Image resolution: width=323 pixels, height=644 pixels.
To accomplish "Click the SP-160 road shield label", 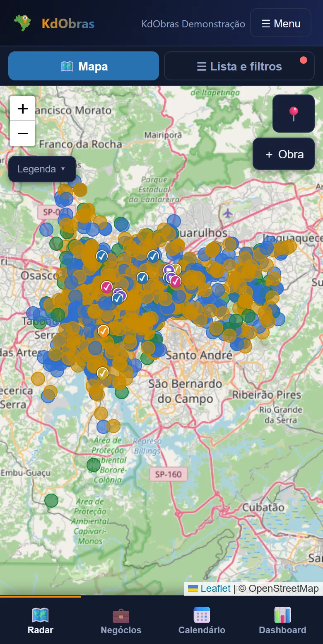I will (168, 474).
